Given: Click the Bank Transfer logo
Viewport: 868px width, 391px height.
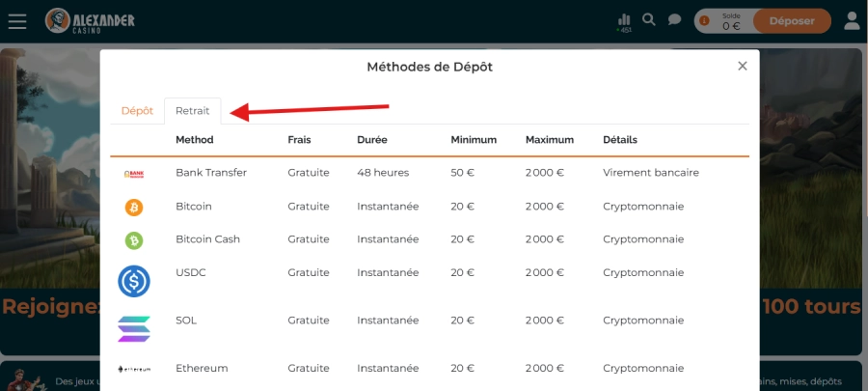Looking at the screenshot, I should pyautogui.click(x=134, y=173).
